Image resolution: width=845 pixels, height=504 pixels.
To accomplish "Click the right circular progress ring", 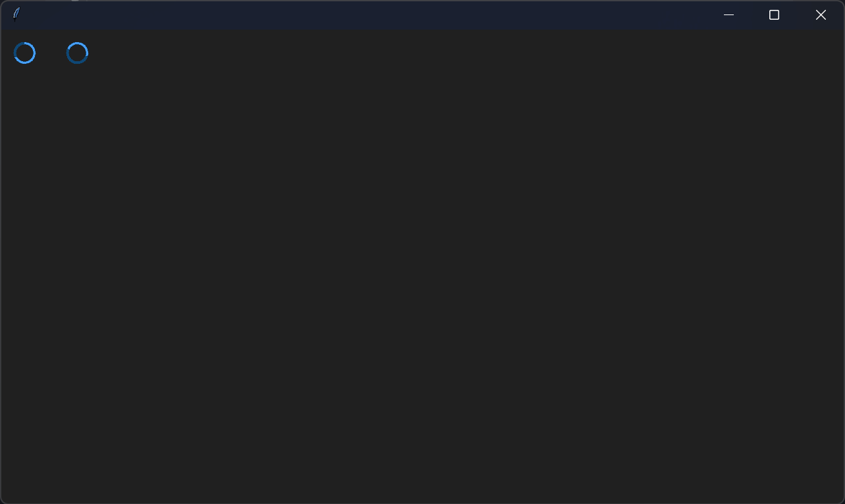I will click(x=78, y=53).
